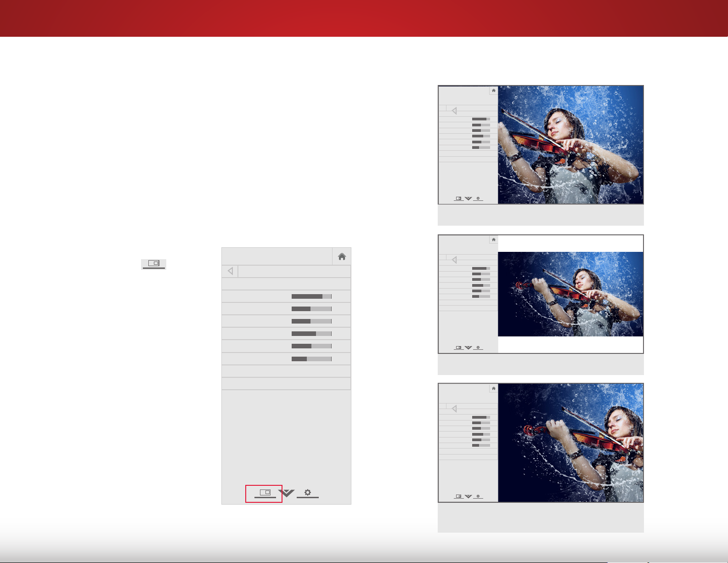Click the back arrow in the large menu panel
Viewport: 728px width, 563px height.
[230, 271]
